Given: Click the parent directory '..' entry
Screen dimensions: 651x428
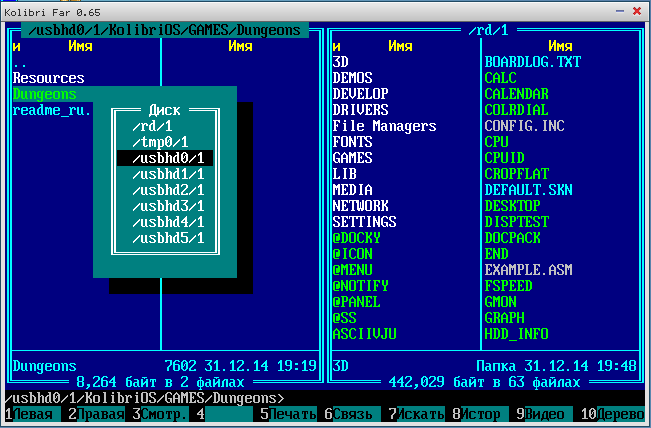Looking at the screenshot, I should (x=21, y=62).
